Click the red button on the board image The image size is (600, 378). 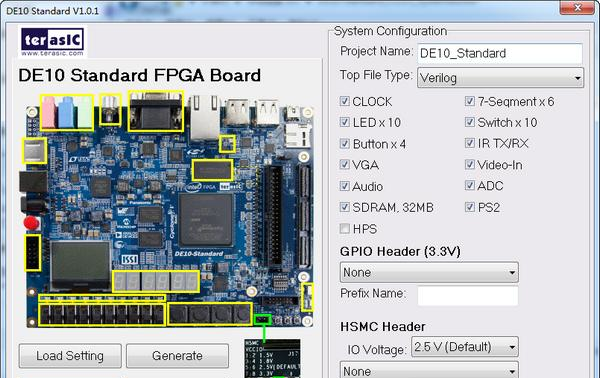click(31, 223)
